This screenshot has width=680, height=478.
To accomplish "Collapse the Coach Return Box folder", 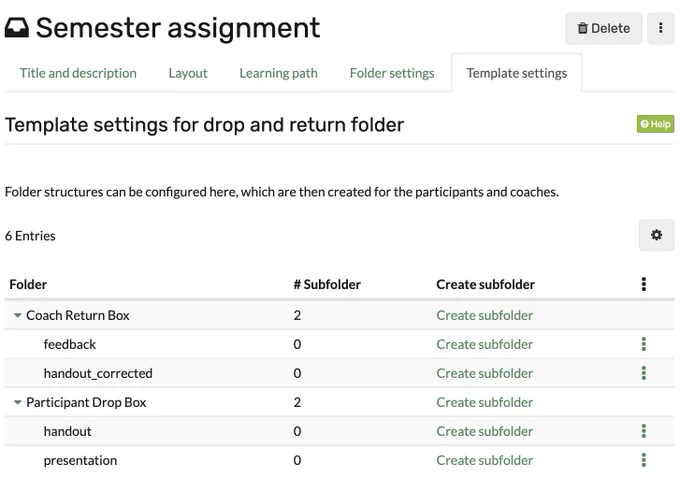I will pyautogui.click(x=17, y=315).
